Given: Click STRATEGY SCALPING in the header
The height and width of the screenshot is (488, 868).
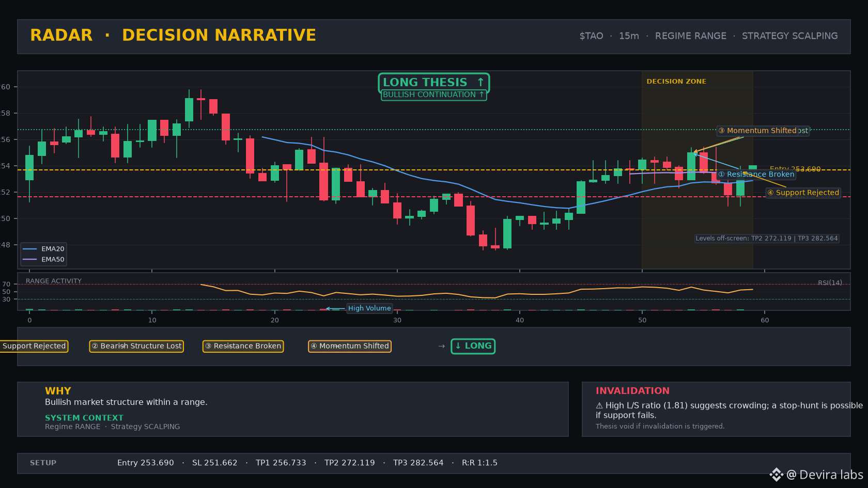Looking at the screenshot, I should tap(790, 36).
